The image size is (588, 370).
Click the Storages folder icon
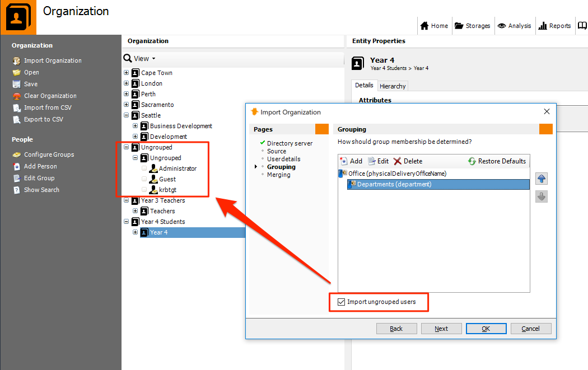pyautogui.click(x=459, y=26)
